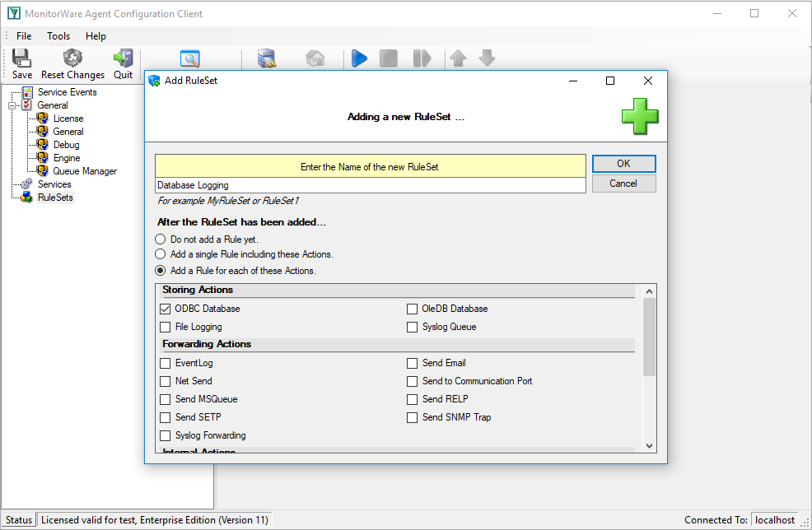Viewport: 812px width, 530px height.
Task: Click the Debug tree item icon
Action: tap(43, 144)
